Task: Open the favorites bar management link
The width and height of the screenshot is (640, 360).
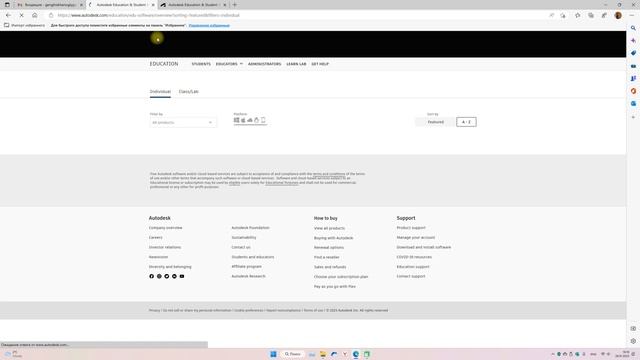Action: (x=209, y=25)
